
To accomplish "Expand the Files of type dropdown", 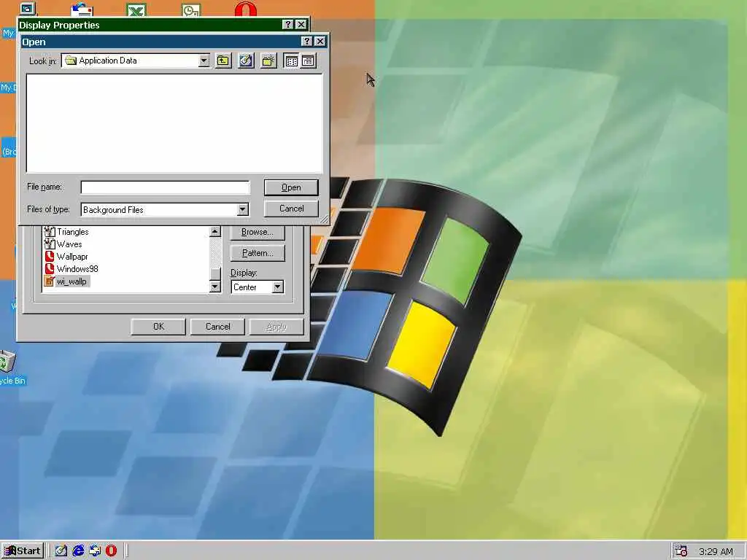I will click(242, 209).
